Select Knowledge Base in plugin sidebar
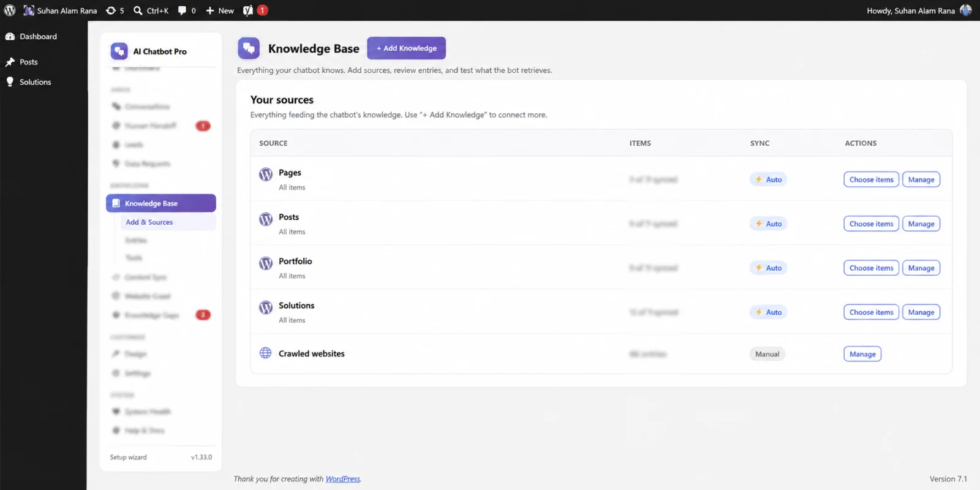The image size is (980, 490). point(161,203)
